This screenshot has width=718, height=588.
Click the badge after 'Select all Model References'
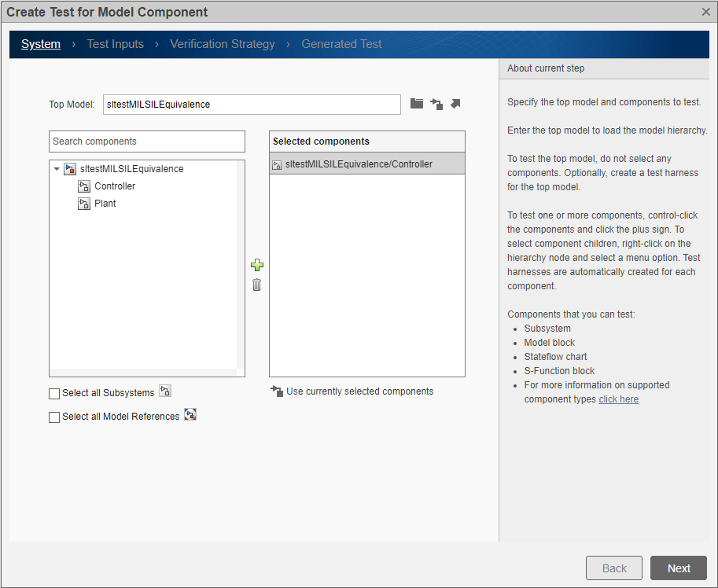pos(190,415)
